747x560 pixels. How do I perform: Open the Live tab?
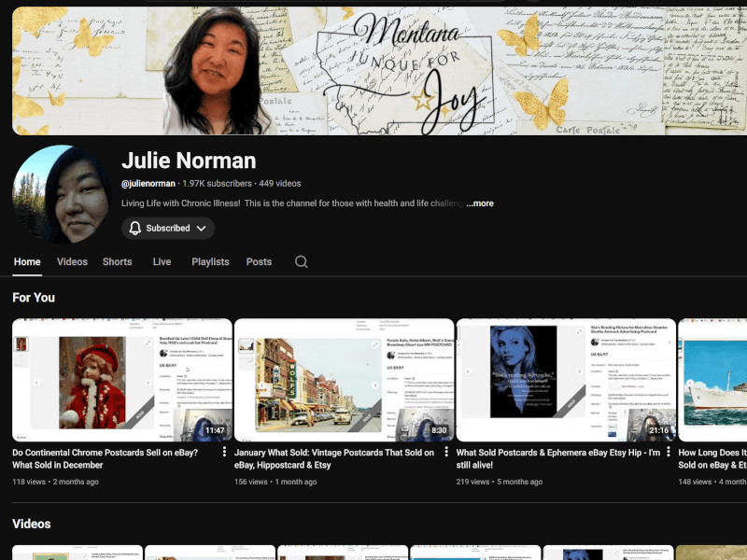161,261
